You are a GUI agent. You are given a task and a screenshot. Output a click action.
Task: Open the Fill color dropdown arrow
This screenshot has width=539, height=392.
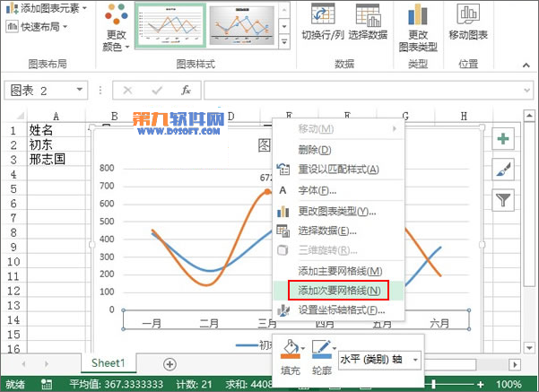[x=303, y=348]
